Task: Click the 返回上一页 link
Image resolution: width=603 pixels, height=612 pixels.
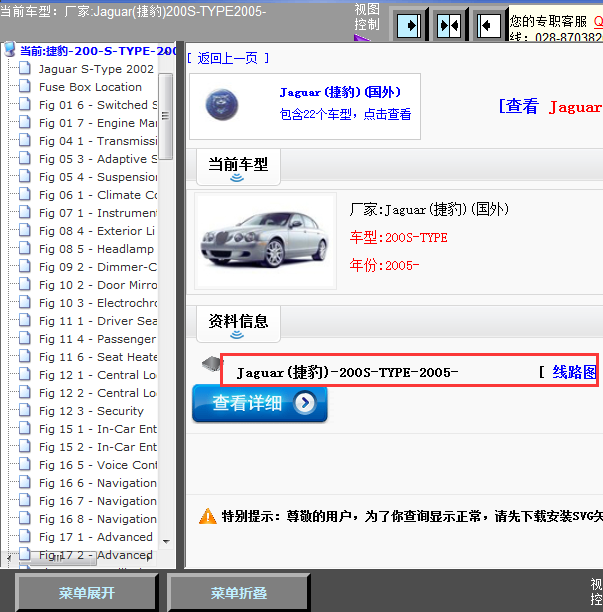Action: (228, 58)
